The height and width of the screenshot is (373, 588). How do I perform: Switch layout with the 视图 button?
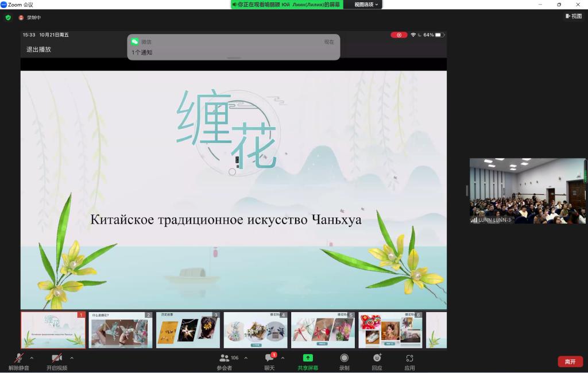pyautogui.click(x=574, y=16)
